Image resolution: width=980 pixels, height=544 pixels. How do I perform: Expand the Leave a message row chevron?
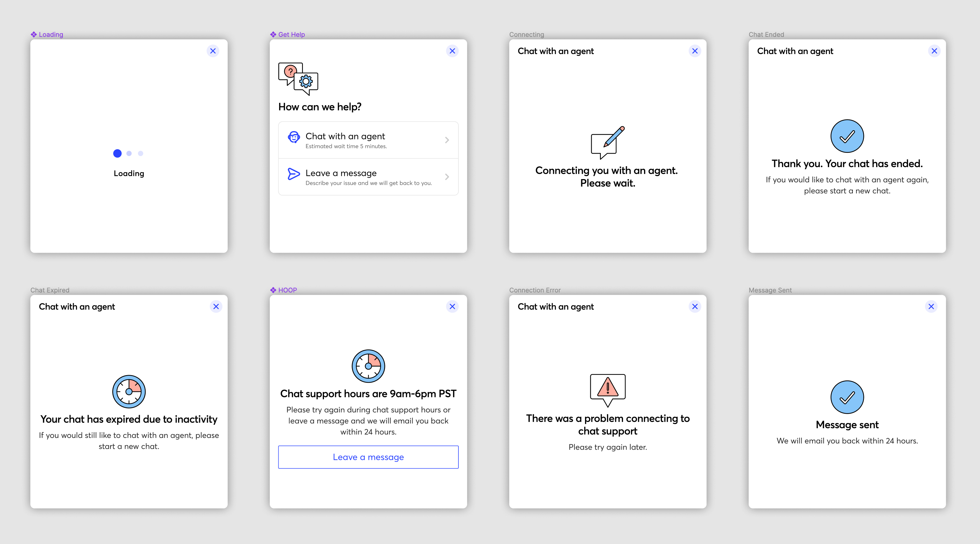447,177
